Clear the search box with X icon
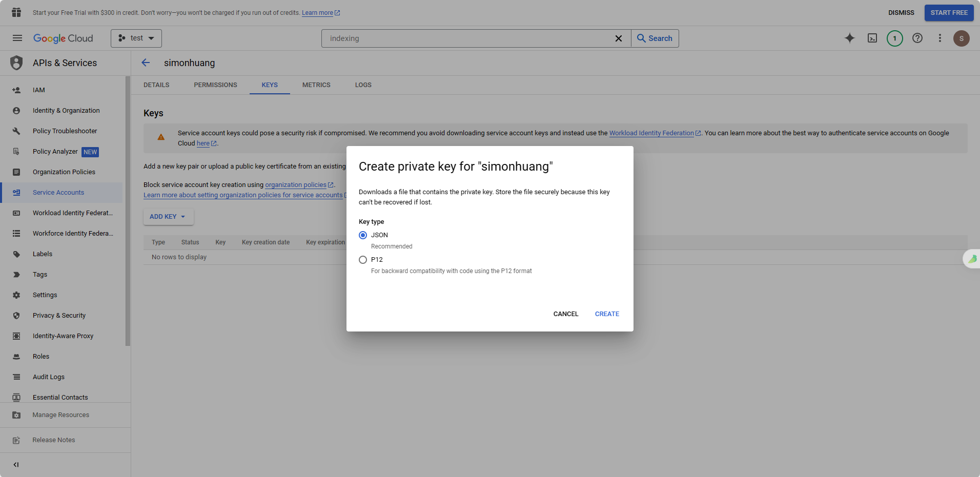 pos(619,38)
